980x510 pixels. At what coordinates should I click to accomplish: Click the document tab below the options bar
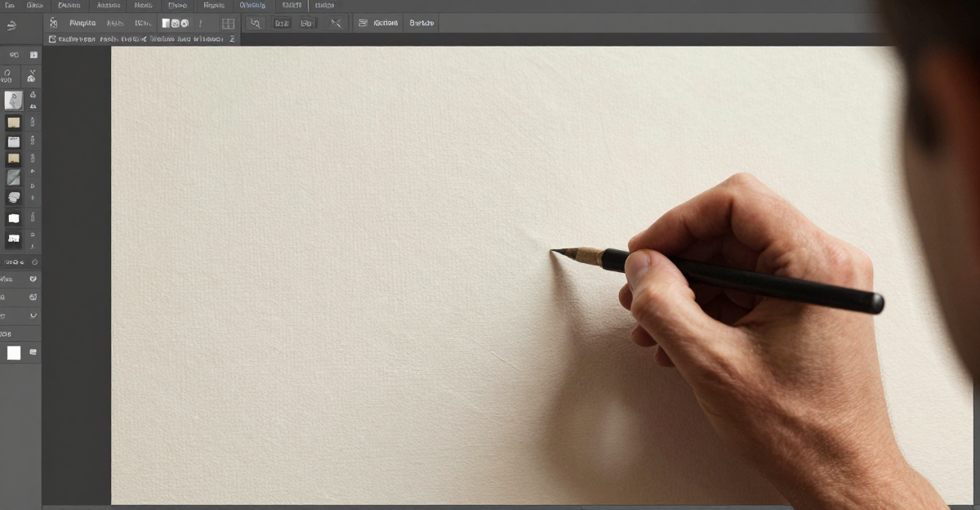pos(141,38)
